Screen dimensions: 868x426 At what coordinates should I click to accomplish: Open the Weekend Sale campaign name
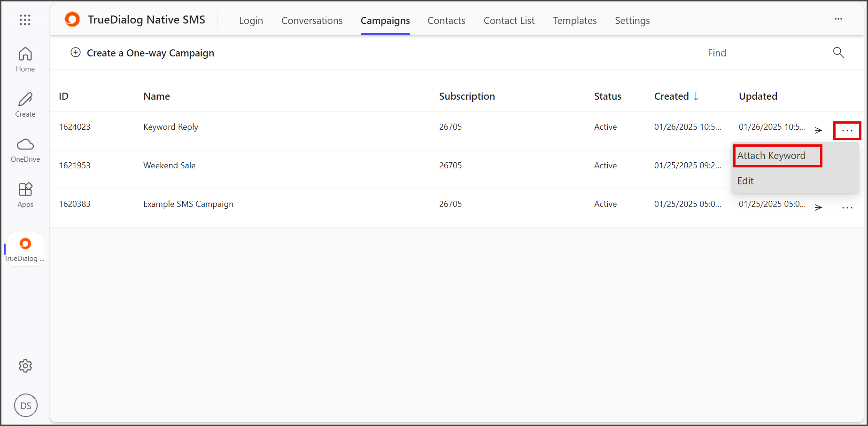pyautogui.click(x=170, y=166)
